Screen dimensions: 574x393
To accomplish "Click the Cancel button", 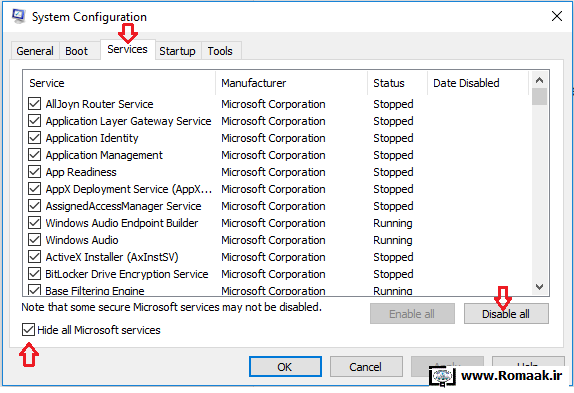I will pyautogui.click(x=366, y=367).
